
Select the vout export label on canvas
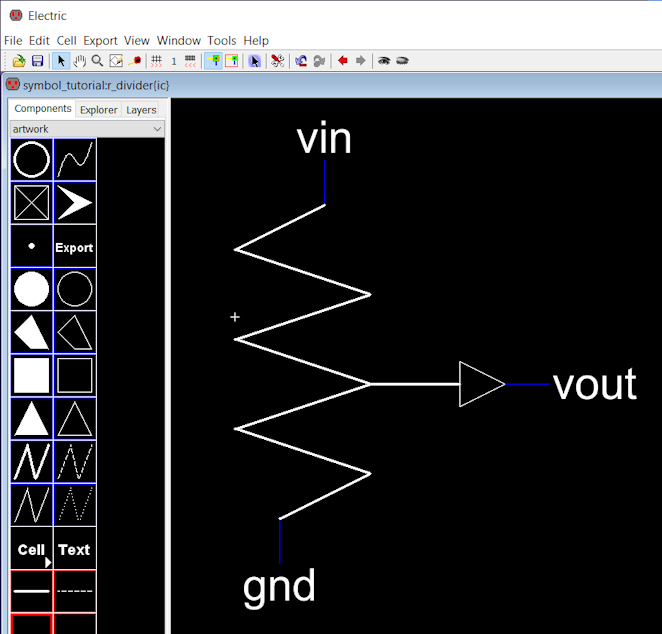click(x=594, y=384)
